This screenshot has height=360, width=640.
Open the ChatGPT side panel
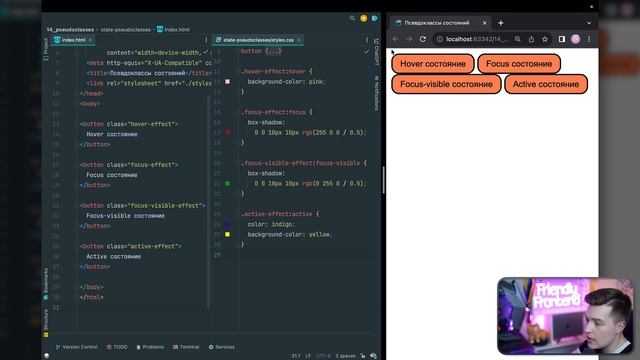point(376,51)
